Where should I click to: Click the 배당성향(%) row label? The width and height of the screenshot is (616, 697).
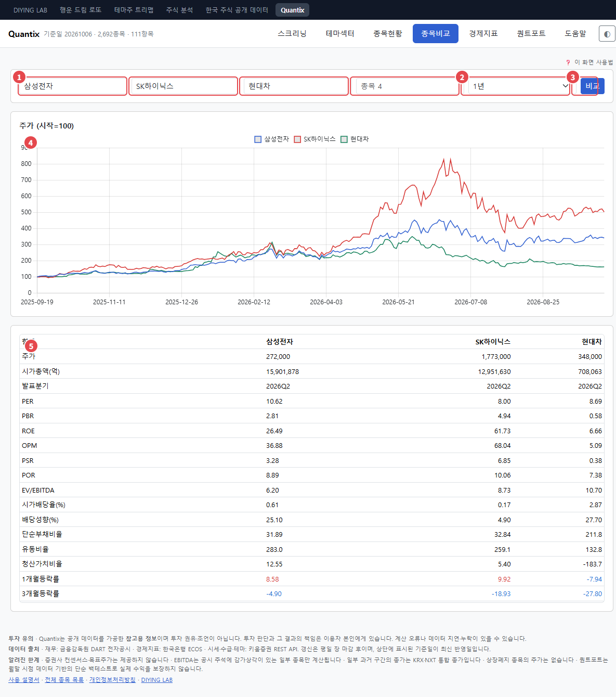(40, 520)
